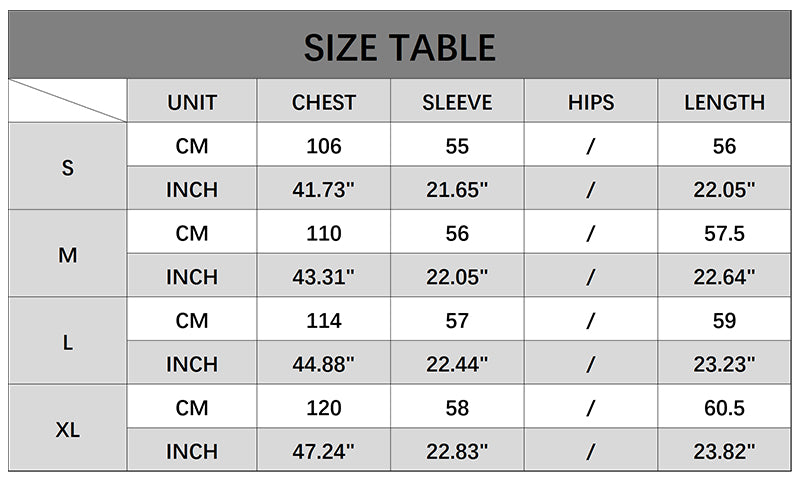Click the chest value 120
This screenshot has height=480, width=800.
pyautogui.click(x=324, y=408)
